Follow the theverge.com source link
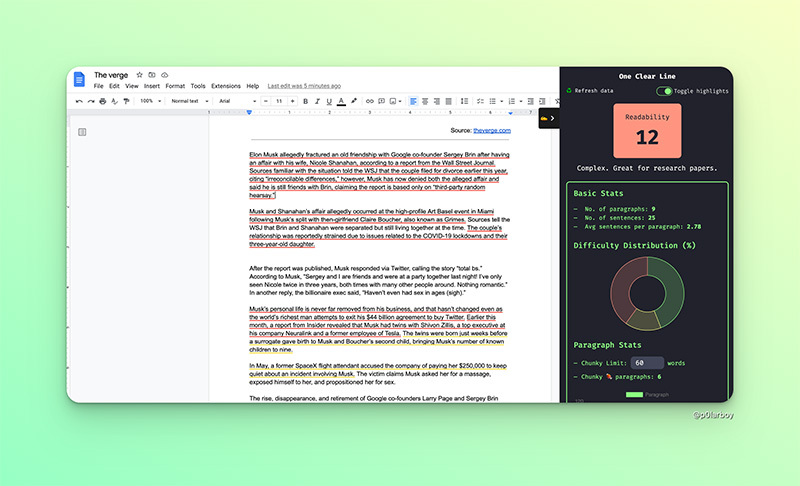 click(x=492, y=131)
